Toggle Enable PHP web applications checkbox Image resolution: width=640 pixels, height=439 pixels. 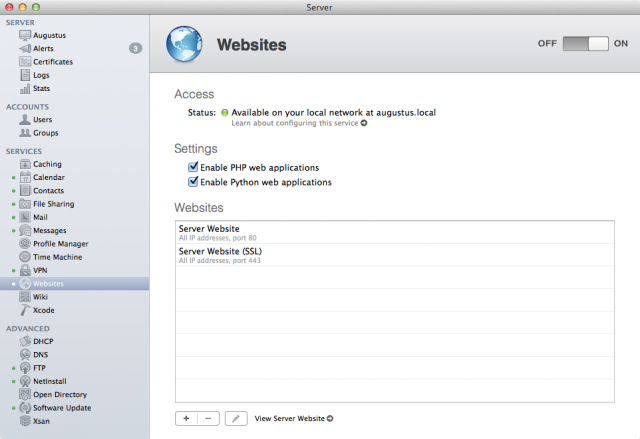point(193,167)
